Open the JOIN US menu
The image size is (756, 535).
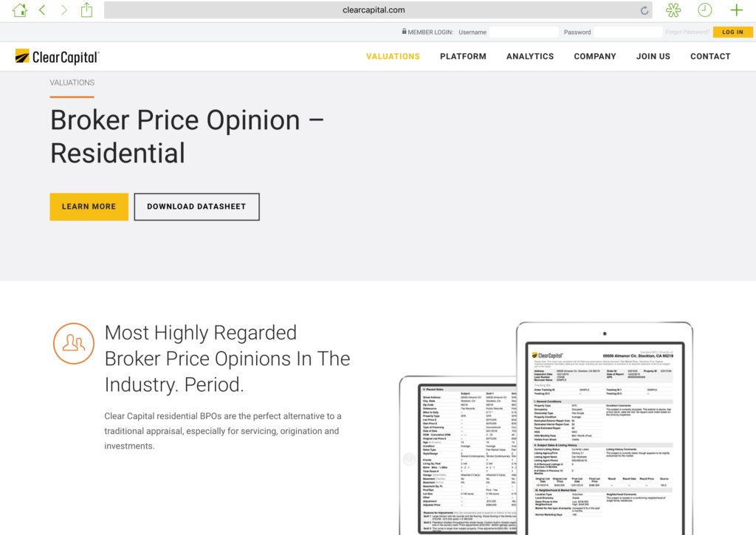pos(653,56)
